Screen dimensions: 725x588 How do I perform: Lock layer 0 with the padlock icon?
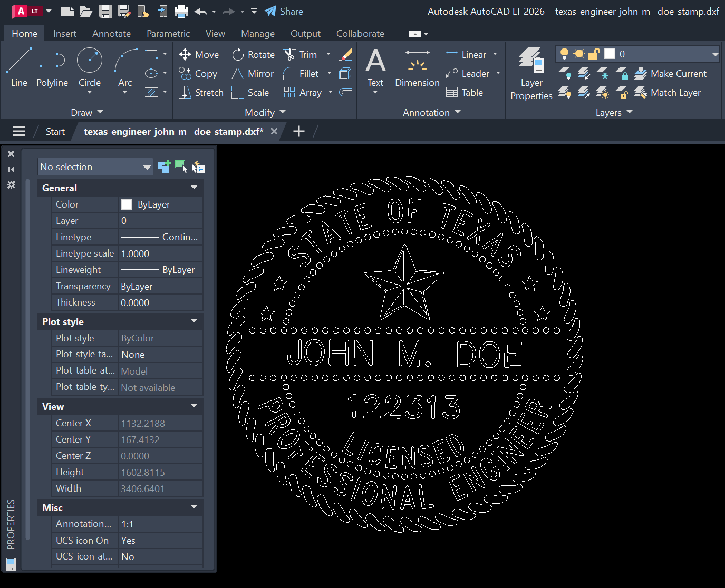click(594, 53)
